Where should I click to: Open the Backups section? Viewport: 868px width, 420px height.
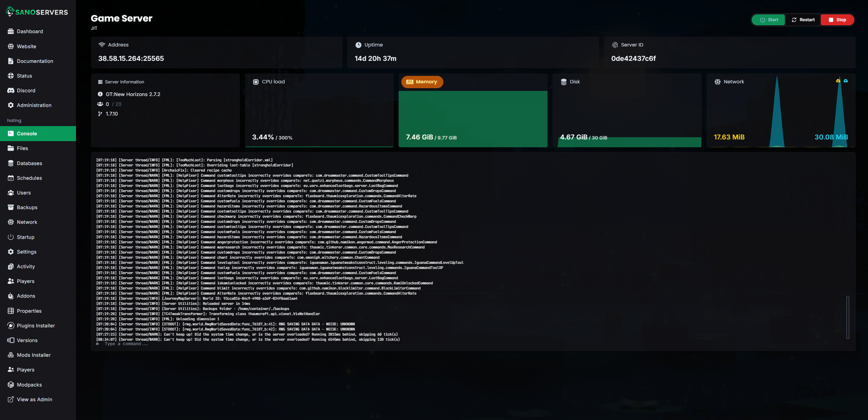[27, 207]
